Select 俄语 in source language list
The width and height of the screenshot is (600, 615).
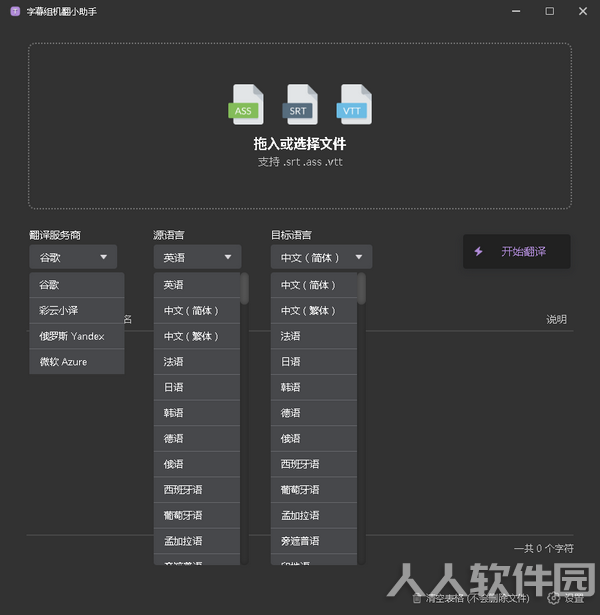point(197,464)
